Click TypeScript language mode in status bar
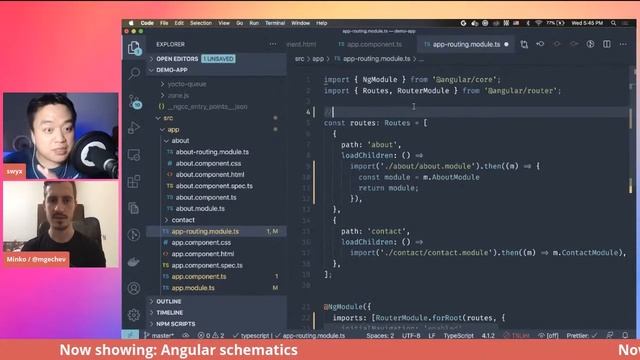This screenshot has height=360, width=640. (458, 336)
